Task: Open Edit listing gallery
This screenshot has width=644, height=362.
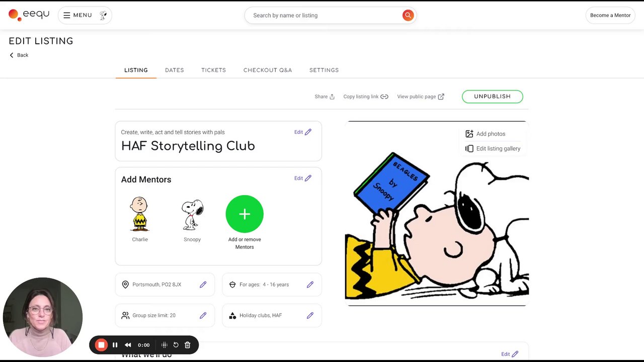Action: point(493,149)
